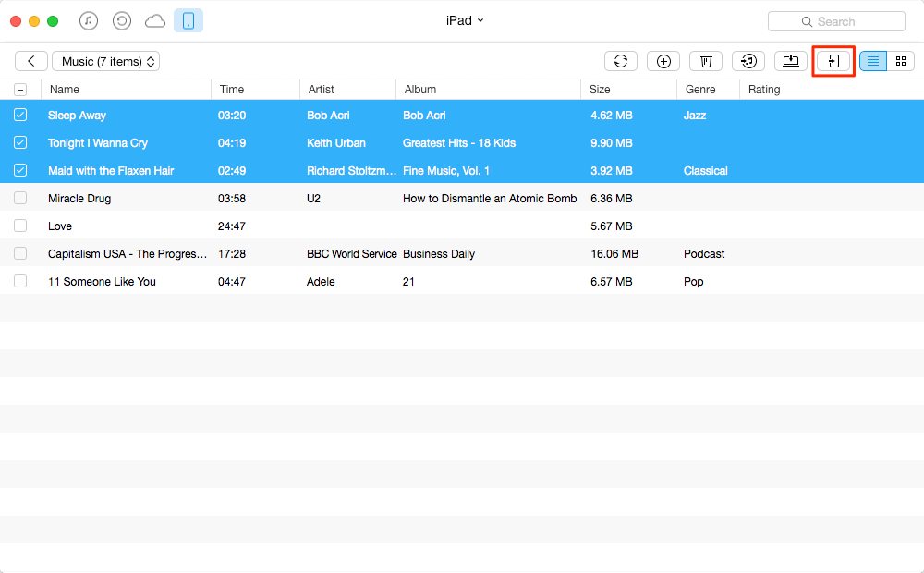Viewport: 924px width, 573px height.
Task: Minimize the window with yellow button
Action: (x=34, y=21)
